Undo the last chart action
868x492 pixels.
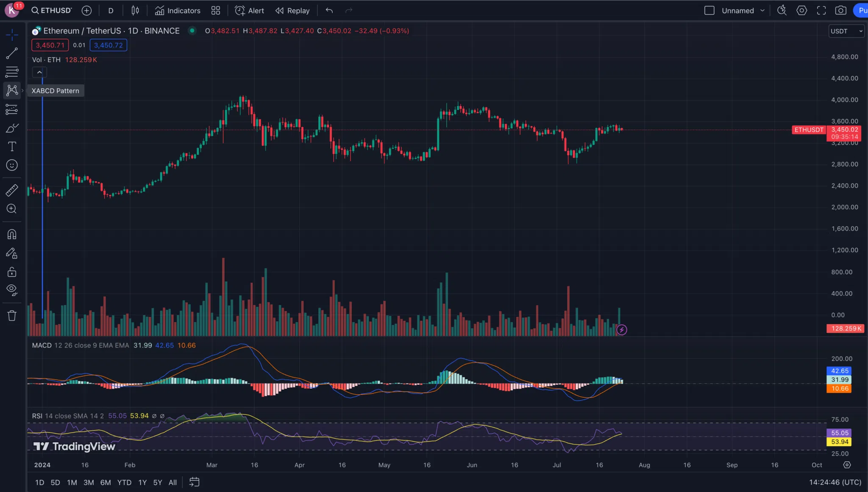click(x=329, y=11)
